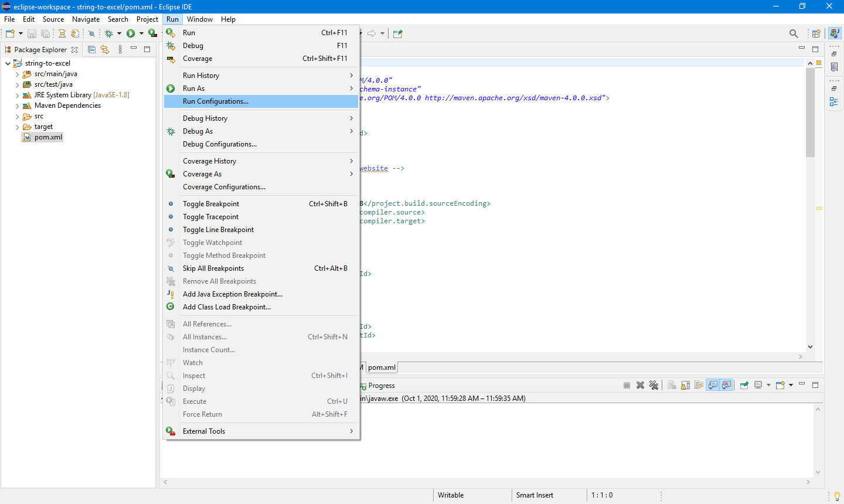Click Skip All Breakpoints menu item
The image size is (844, 504).
point(261,268)
